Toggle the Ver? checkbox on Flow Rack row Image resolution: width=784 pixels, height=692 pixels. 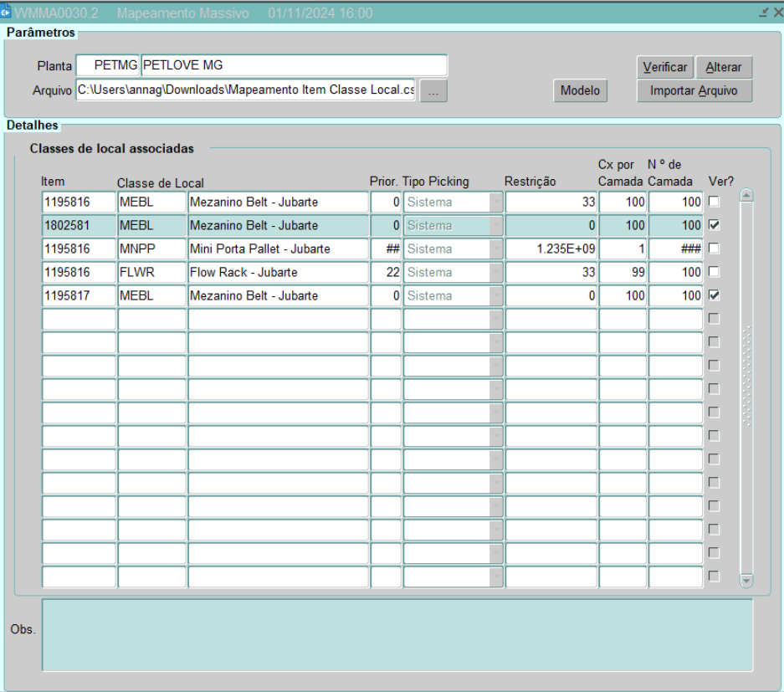(x=714, y=272)
